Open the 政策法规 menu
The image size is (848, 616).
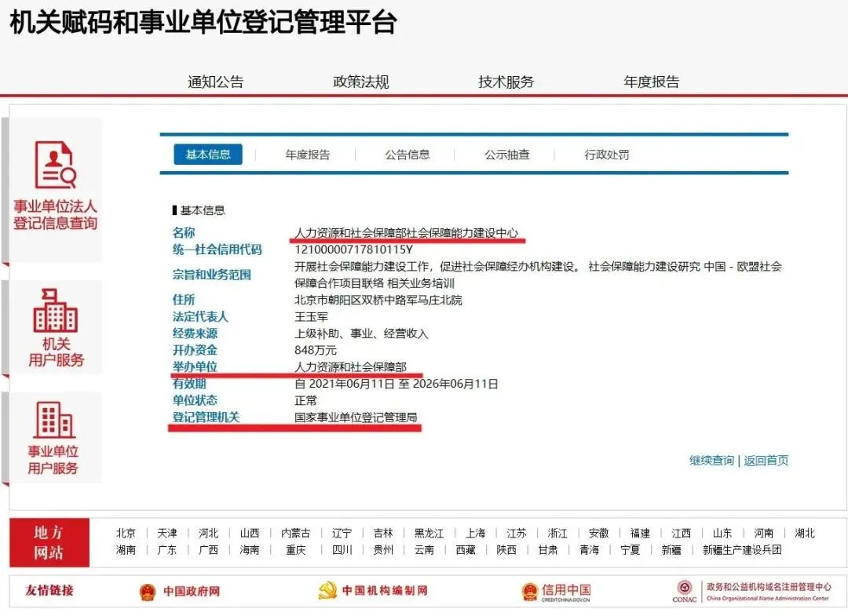[x=360, y=82]
